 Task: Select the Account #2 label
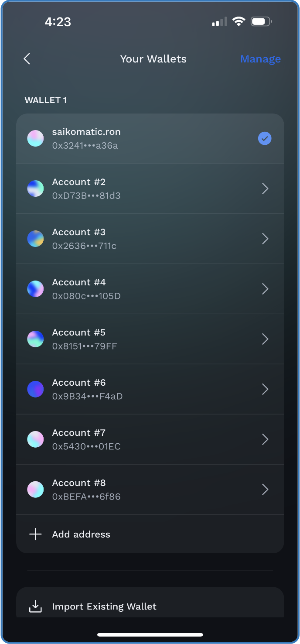[x=79, y=182]
